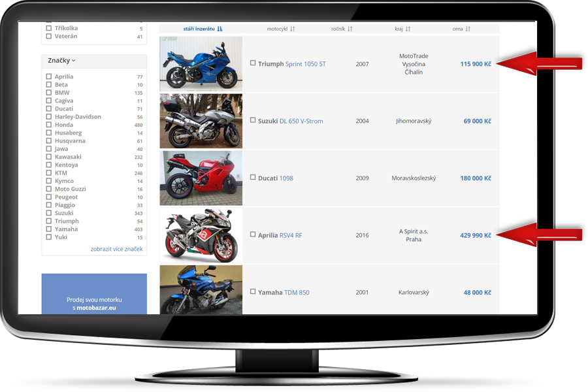588x392 pixels.
Task: Click the Prodej svou motorku banner
Action: (x=94, y=294)
